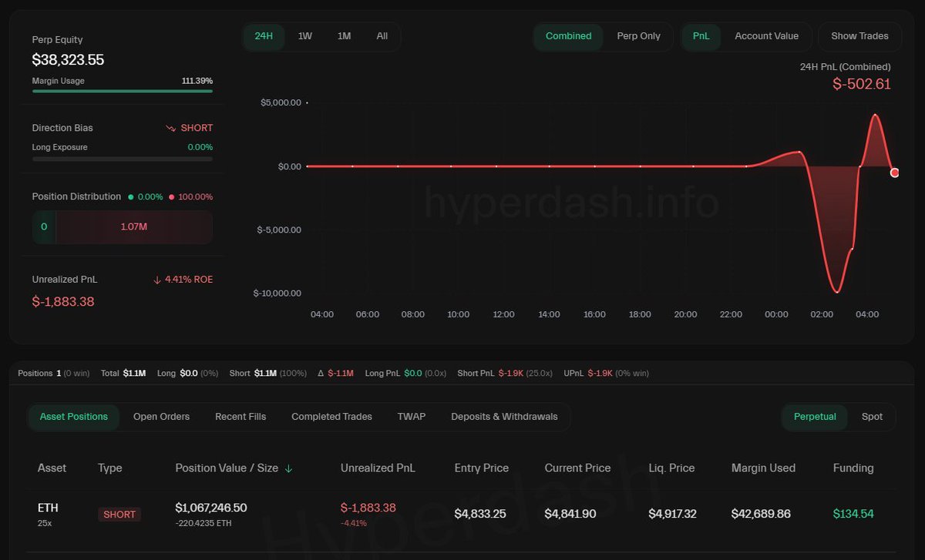Open the TWAP tab
The width and height of the screenshot is (925, 560).
[x=412, y=417]
